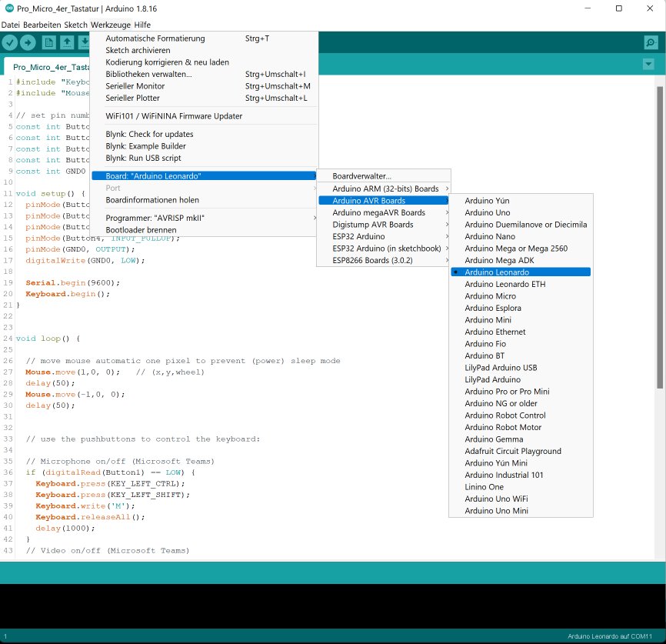Open Serial Monitor magnifier icon at top right
Screen dimensions: 666x644
coord(651,42)
